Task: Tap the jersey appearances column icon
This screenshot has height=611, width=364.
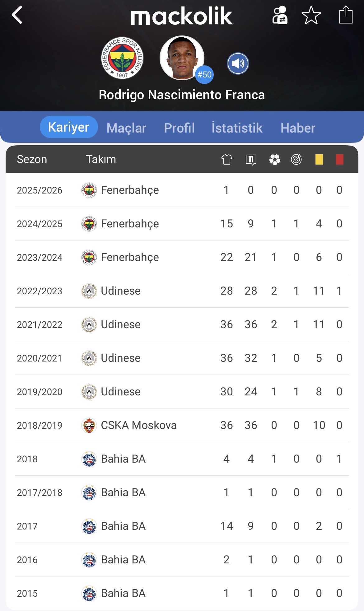Action: click(226, 160)
